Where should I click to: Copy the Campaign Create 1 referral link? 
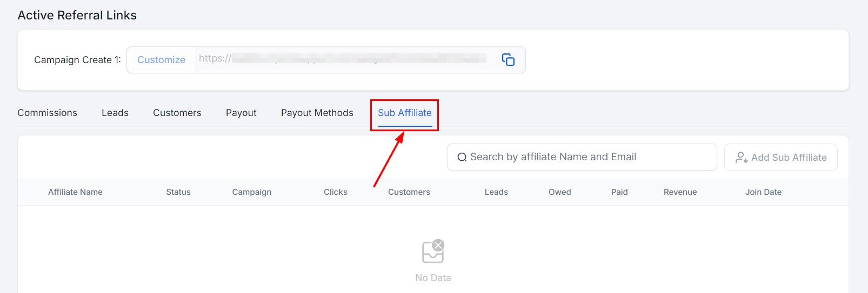(508, 60)
